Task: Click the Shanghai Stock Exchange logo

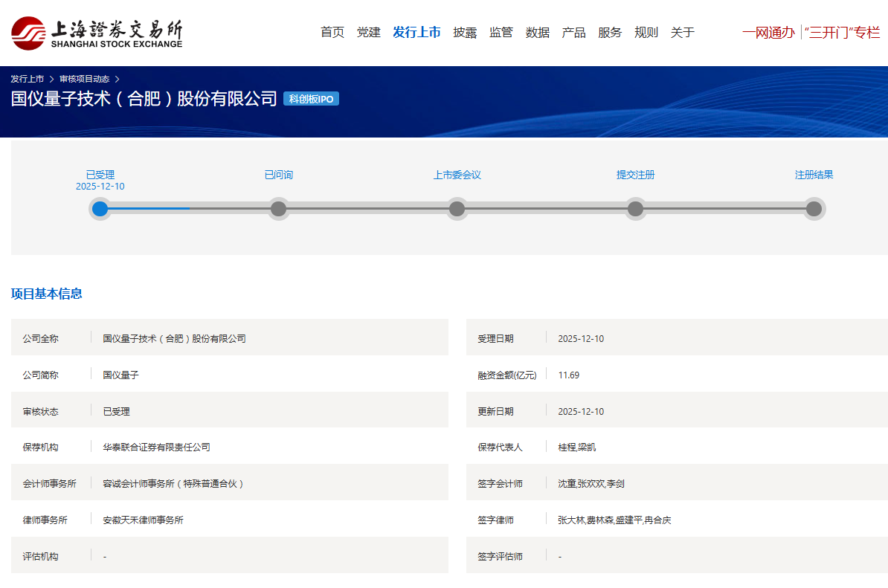Action: pyautogui.click(x=97, y=33)
